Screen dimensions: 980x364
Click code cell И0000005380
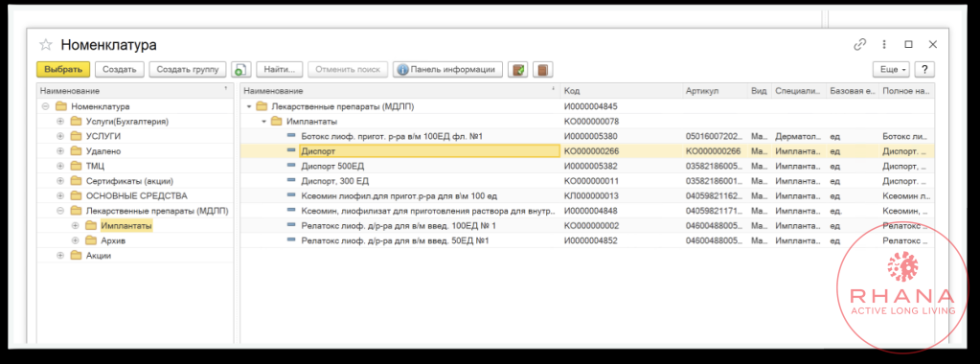click(622, 136)
